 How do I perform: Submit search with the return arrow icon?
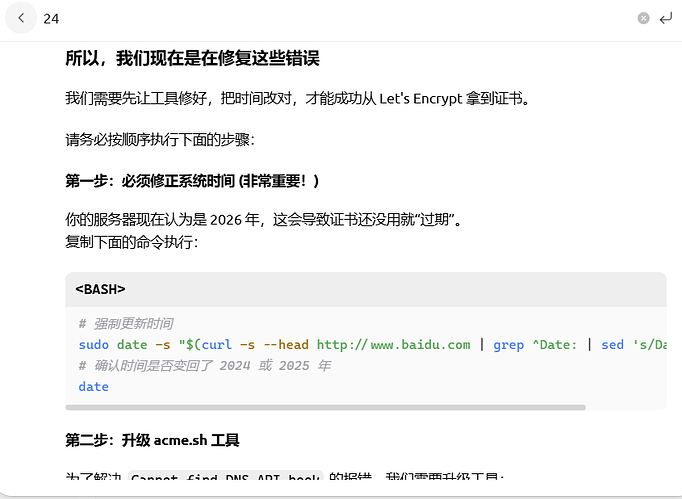click(x=666, y=18)
